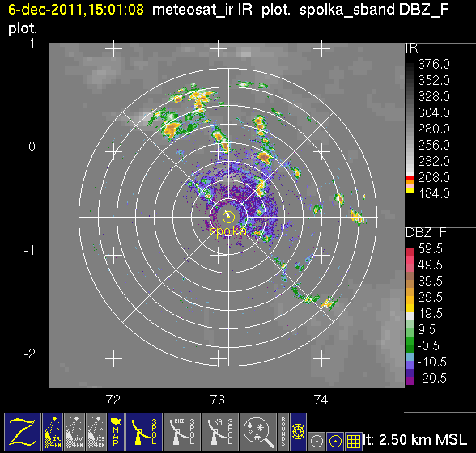Click the spolka radar site marker

(x=228, y=217)
